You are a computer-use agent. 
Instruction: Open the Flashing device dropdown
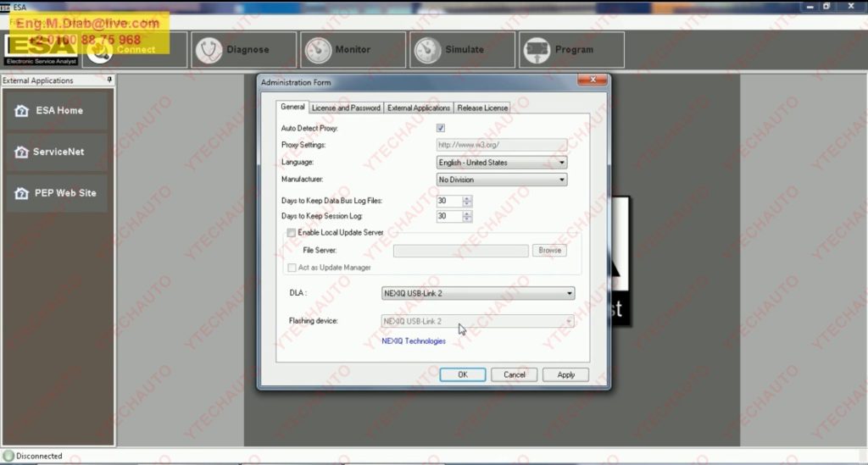478,321
